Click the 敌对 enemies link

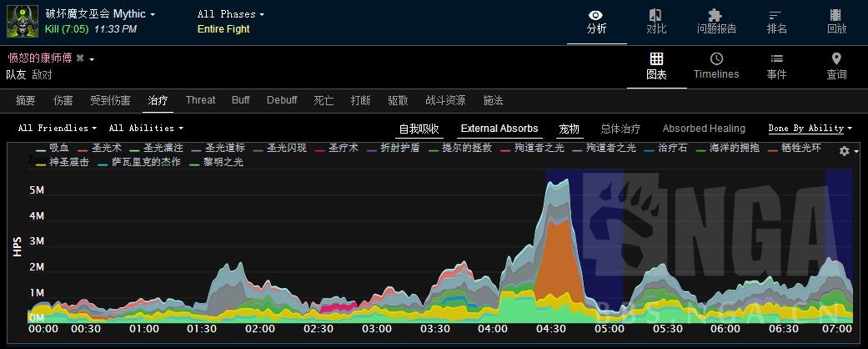[x=42, y=74]
